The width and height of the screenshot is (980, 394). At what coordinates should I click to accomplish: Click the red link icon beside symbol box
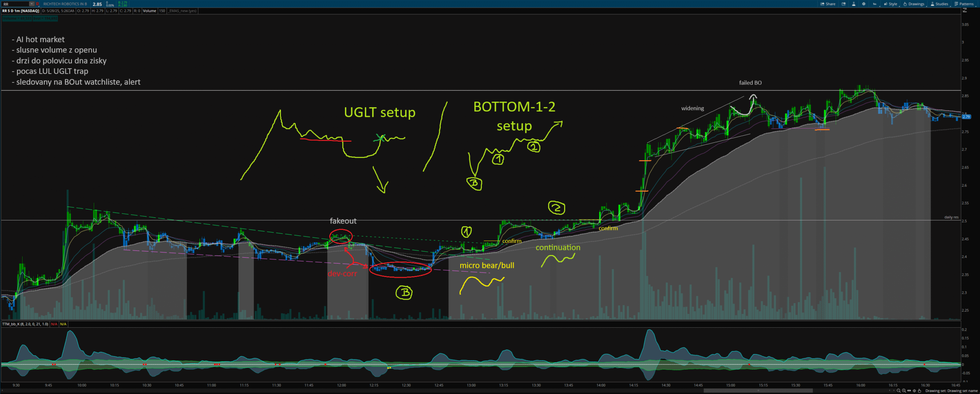(38, 4)
